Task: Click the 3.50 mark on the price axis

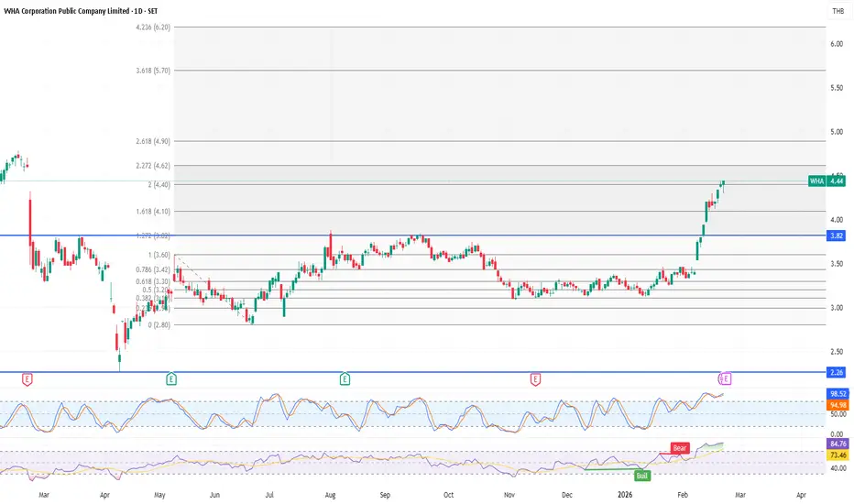Action: click(x=837, y=264)
